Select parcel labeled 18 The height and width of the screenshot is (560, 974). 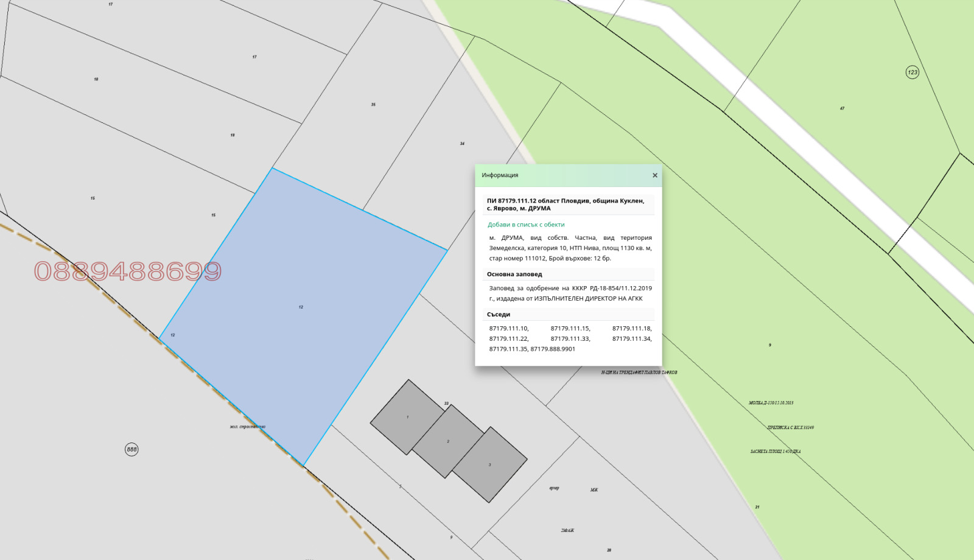tap(96, 79)
